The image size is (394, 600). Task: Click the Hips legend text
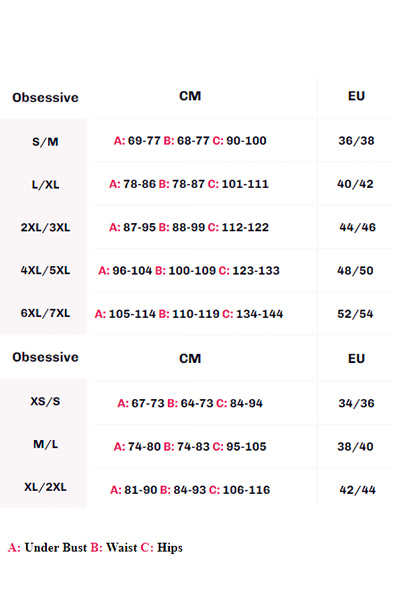[170, 548]
